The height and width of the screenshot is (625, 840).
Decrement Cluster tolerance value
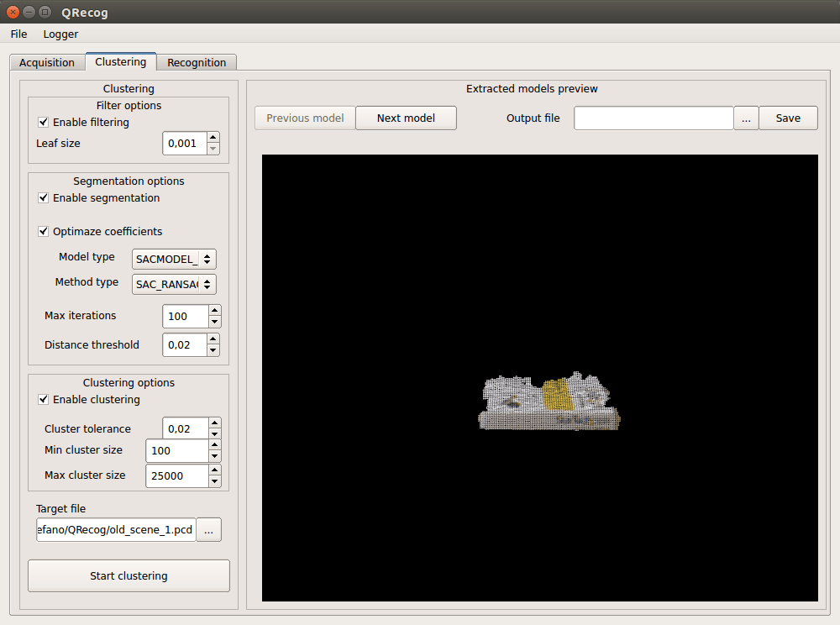pos(214,433)
